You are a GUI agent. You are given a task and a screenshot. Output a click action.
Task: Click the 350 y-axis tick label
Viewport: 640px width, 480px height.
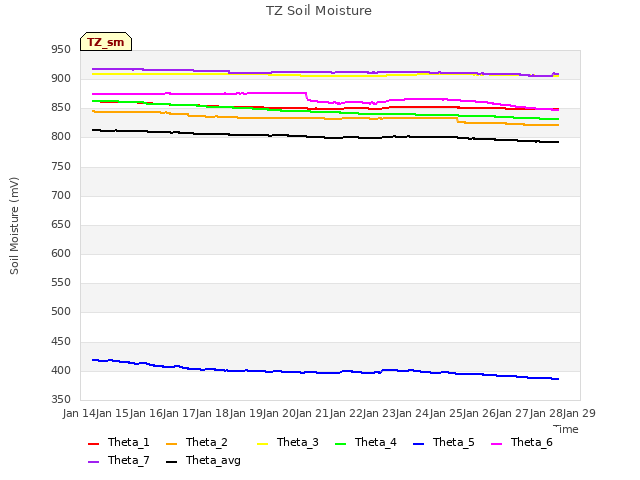[x=61, y=399]
